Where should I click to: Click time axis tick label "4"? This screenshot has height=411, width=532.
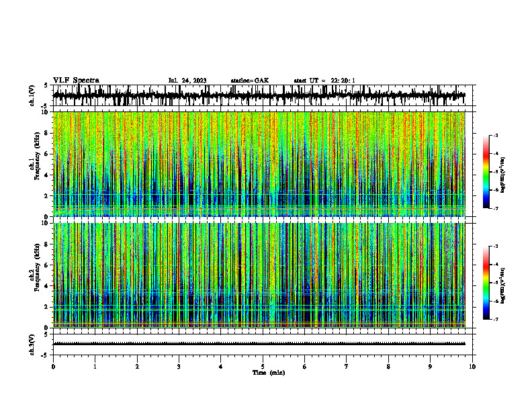[x=221, y=367]
